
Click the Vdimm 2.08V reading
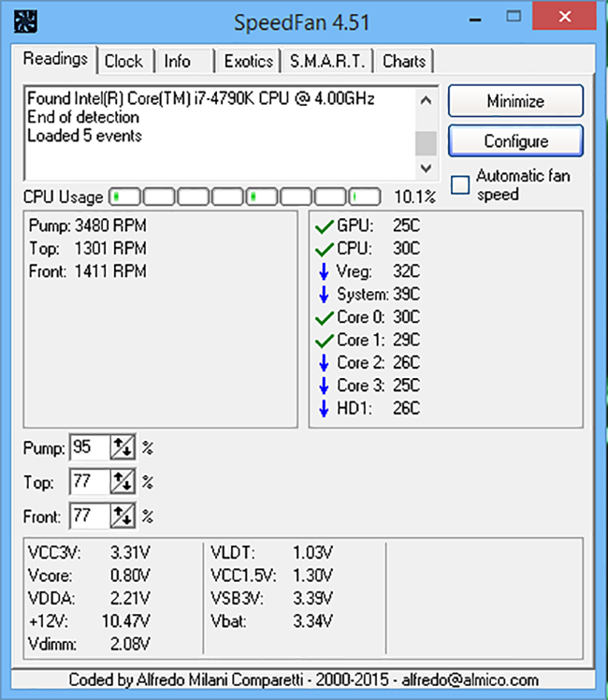89,644
